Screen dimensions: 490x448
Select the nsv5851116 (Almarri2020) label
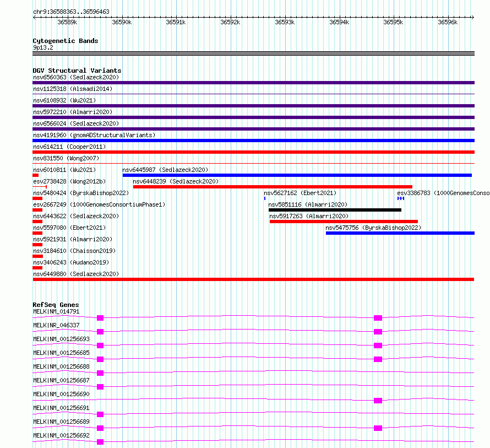click(x=308, y=204)
